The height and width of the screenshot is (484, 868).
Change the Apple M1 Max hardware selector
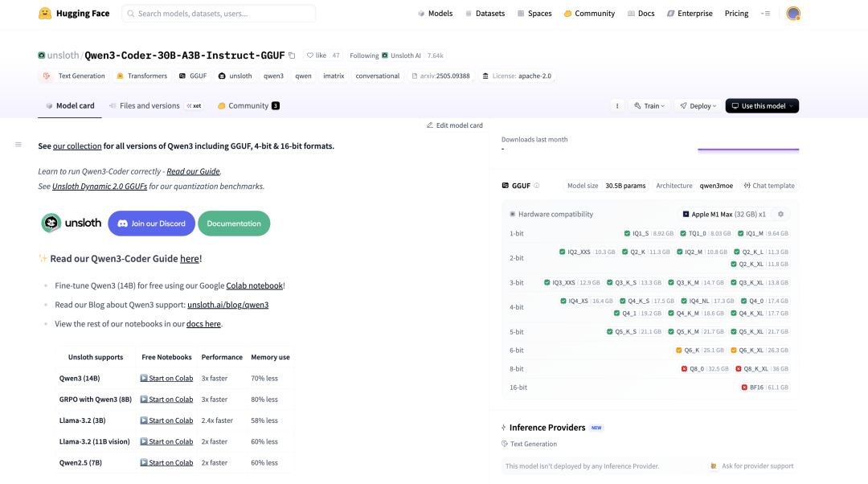click(x=723, y=215)
